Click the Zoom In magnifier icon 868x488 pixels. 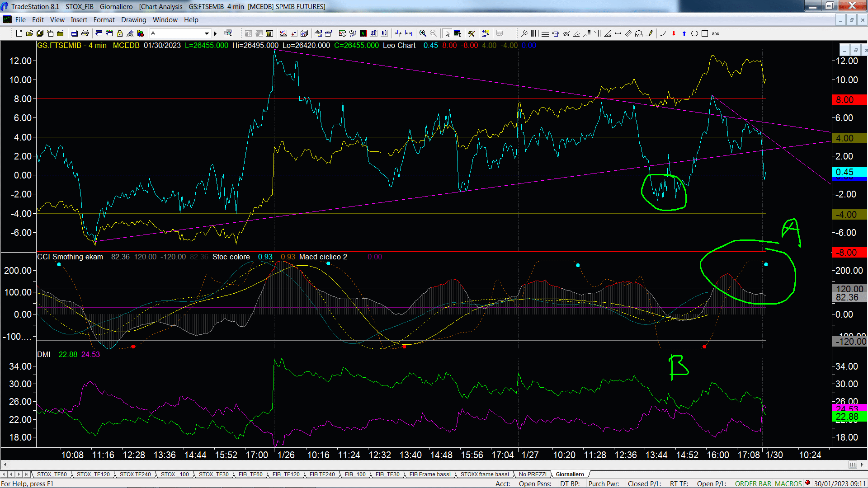point(423,33)
